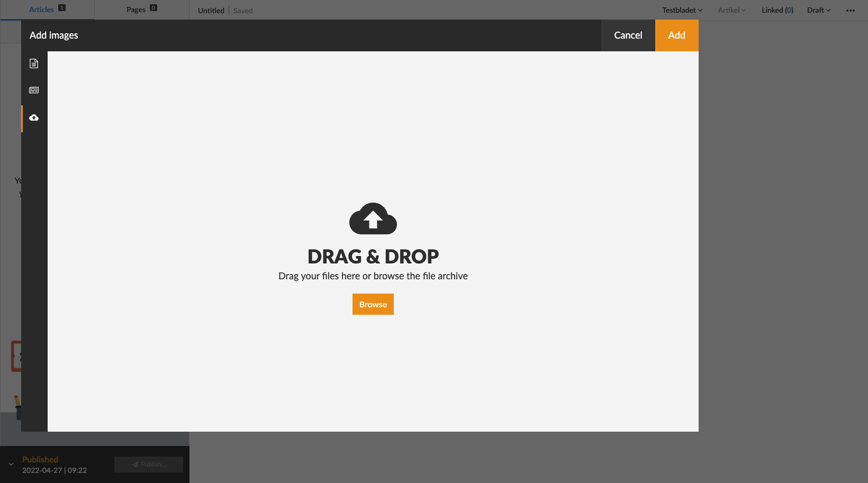
Task: Switch to the newspaper archive sidebar view
Action: [x=34, y=90]
